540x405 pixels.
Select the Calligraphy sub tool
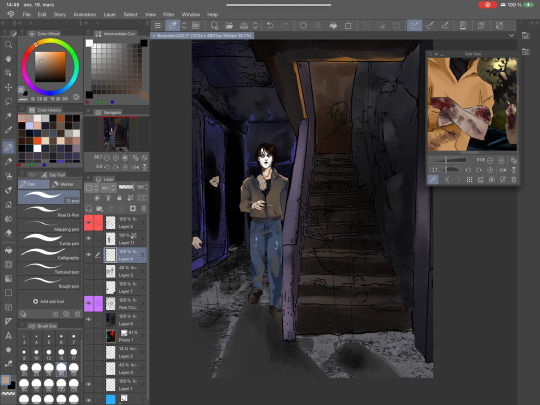click(49, 254)
